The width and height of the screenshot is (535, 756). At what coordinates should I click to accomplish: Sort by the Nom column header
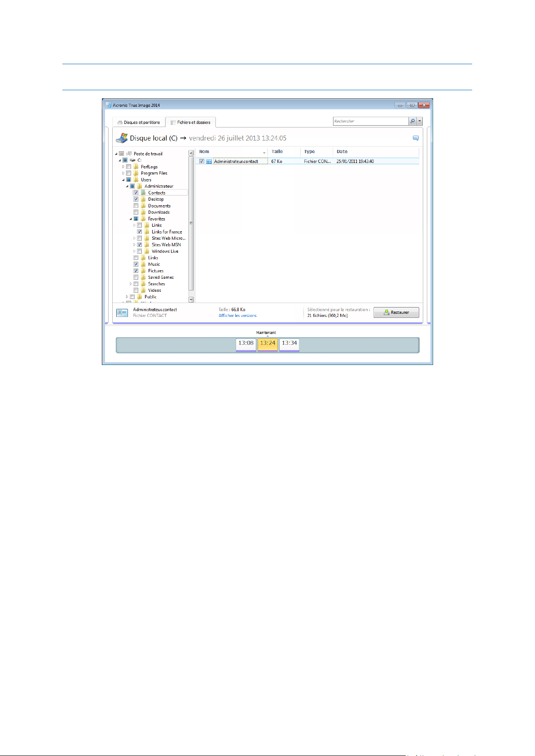click(x=232, y=152)
